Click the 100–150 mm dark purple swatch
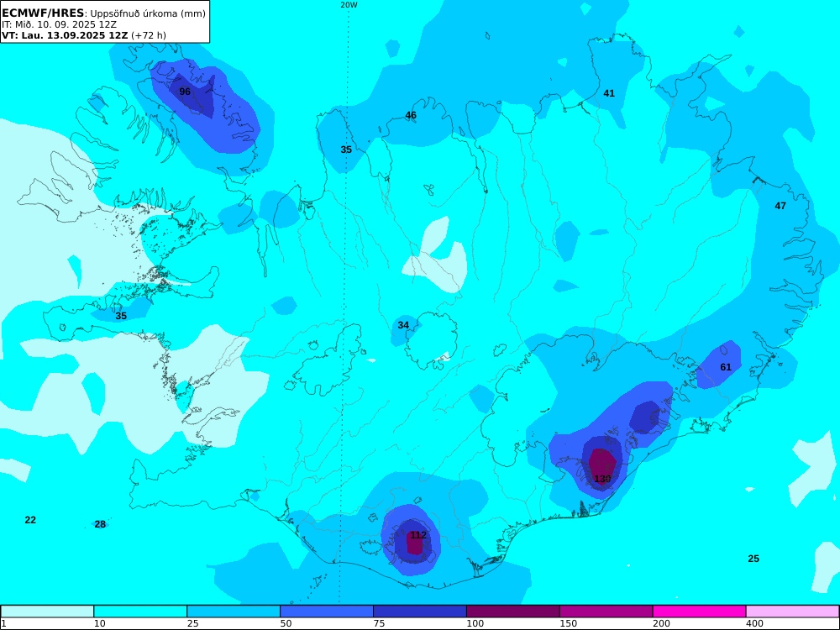 point(513,612)
